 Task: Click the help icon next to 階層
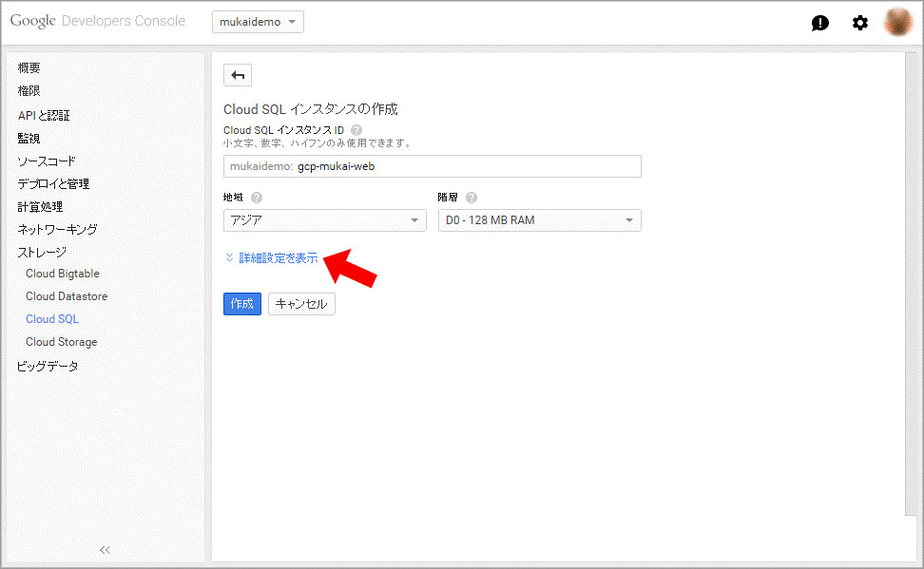471,198
